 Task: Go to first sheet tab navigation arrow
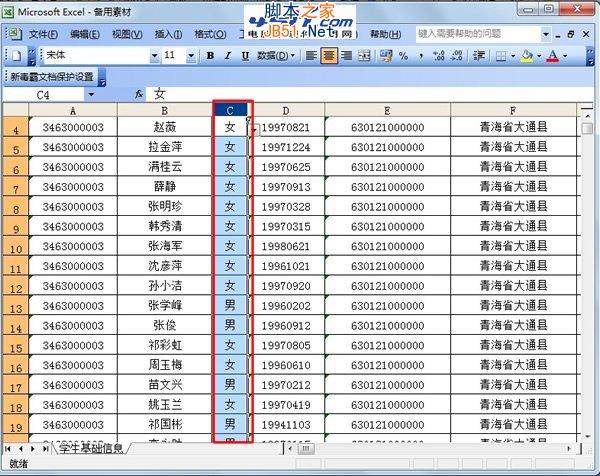click(8, 448)
